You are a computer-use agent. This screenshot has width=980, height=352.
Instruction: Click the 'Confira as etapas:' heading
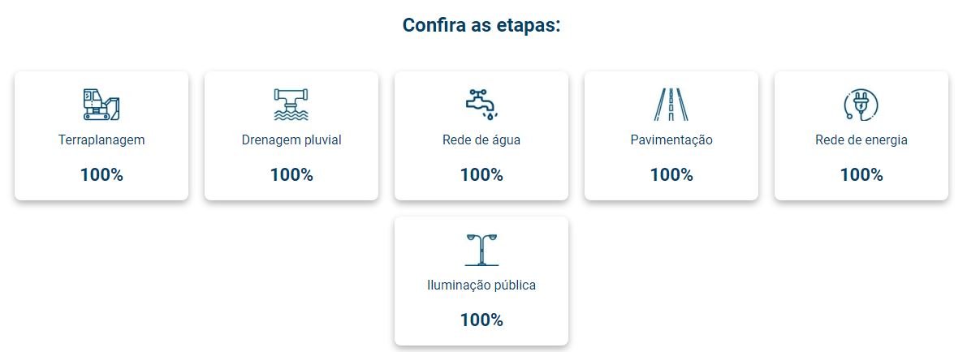[482, 25]
